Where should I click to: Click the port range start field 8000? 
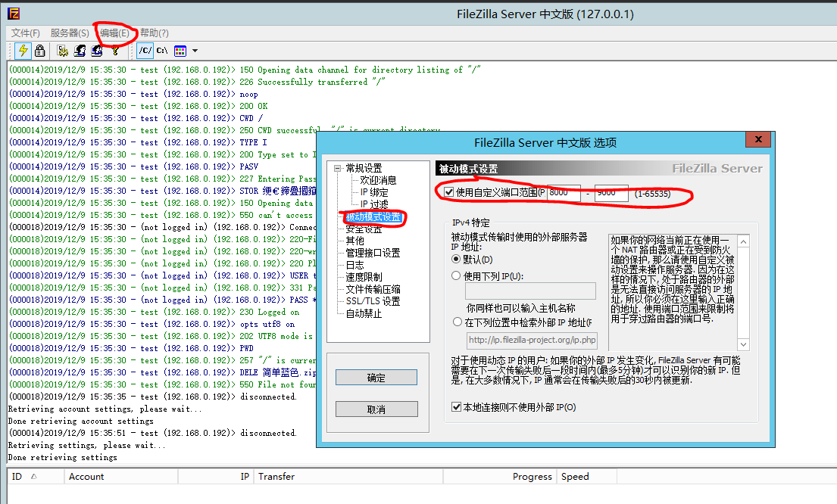coord(564,192)
